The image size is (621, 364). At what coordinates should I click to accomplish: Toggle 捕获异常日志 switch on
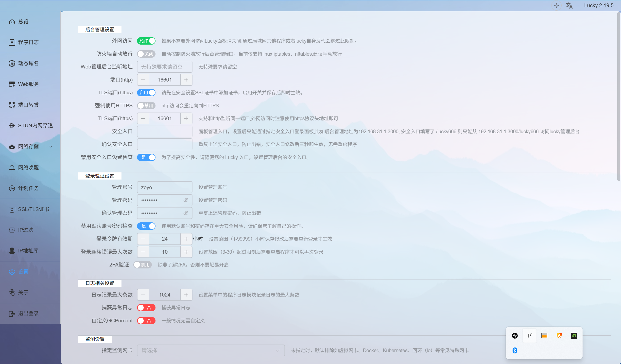click(x=146, y=308)
